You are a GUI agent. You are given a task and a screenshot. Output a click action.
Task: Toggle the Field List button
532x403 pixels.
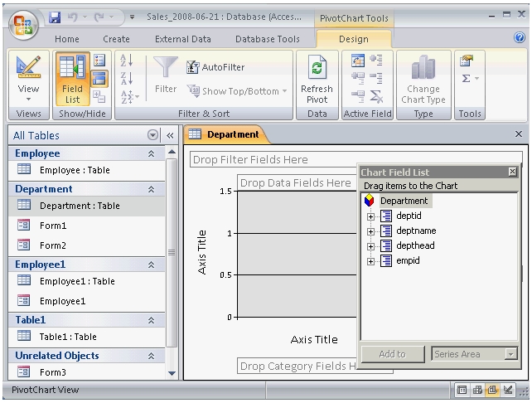point(72,79)
